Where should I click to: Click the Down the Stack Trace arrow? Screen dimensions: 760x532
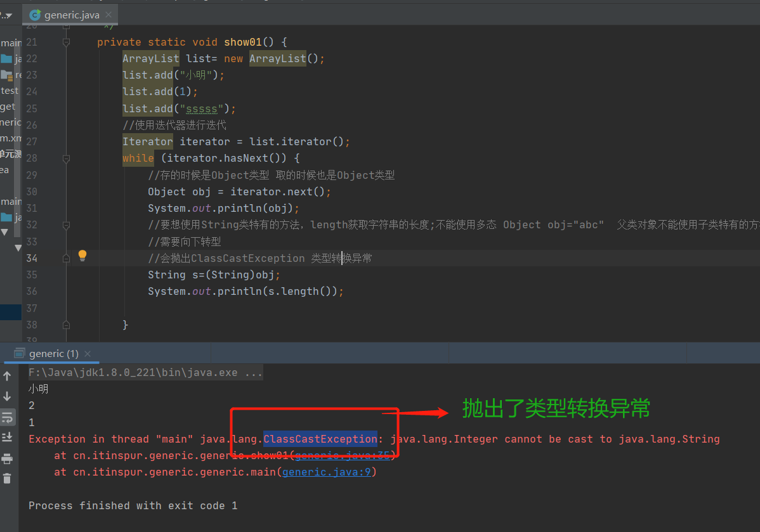click(x=7, y=396)
